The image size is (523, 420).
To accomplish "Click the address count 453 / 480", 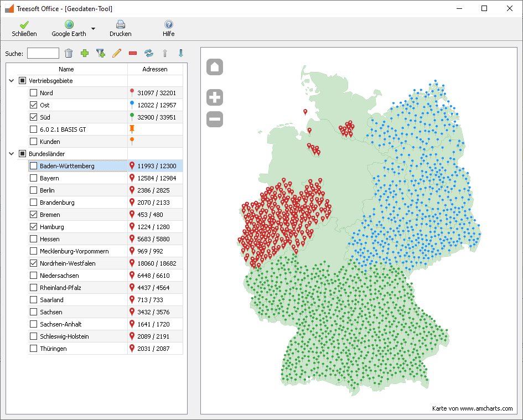I will coord(150,215).
